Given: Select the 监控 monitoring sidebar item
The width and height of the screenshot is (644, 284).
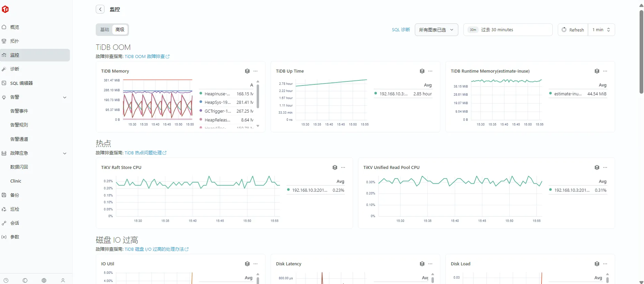Looking at the screenshot, I should point(35,55).
